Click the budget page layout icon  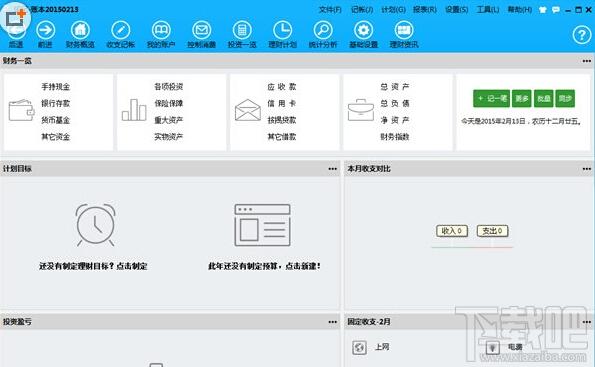(262, 225)
